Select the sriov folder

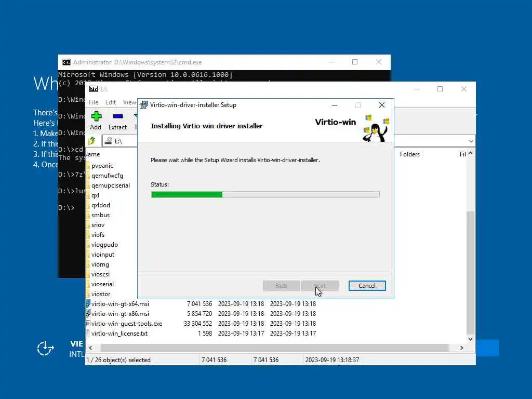tap(98, 225)
